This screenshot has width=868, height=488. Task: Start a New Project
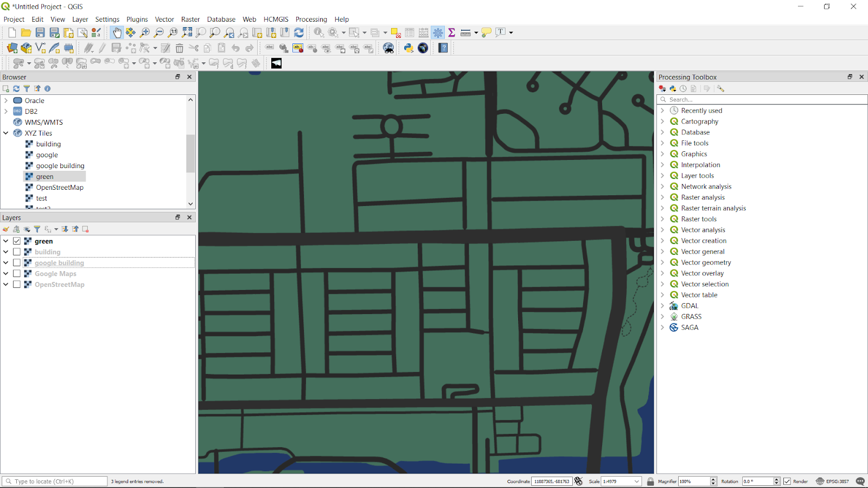[x=11, y=33]
